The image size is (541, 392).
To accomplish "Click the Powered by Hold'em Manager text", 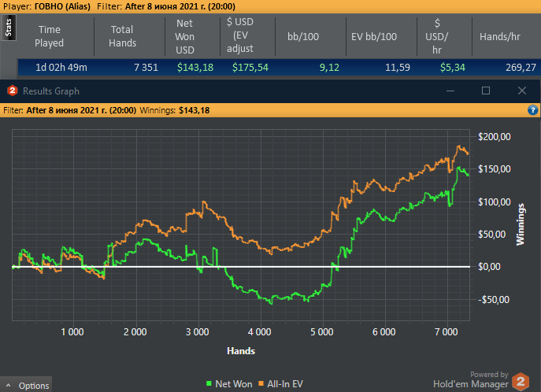I will point(471,379).
